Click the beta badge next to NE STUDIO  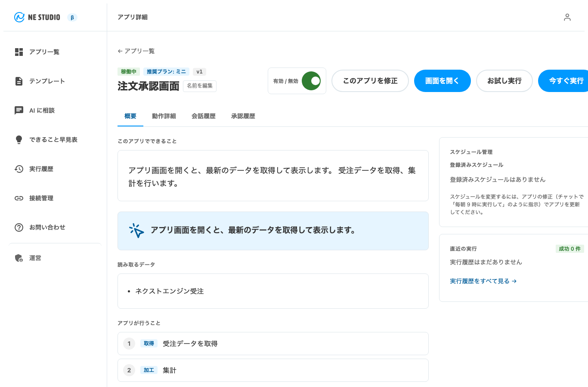tap(72, 18)
